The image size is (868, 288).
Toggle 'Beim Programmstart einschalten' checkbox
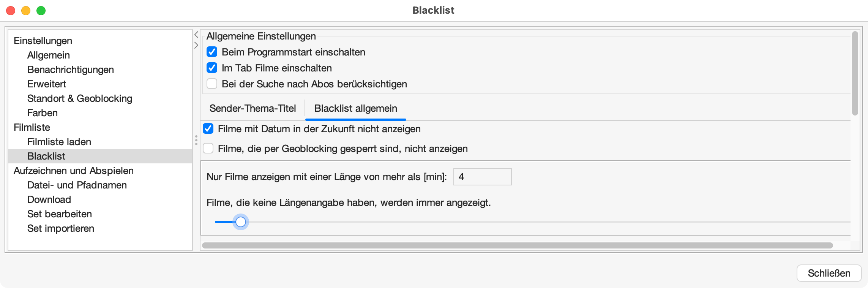212,52
